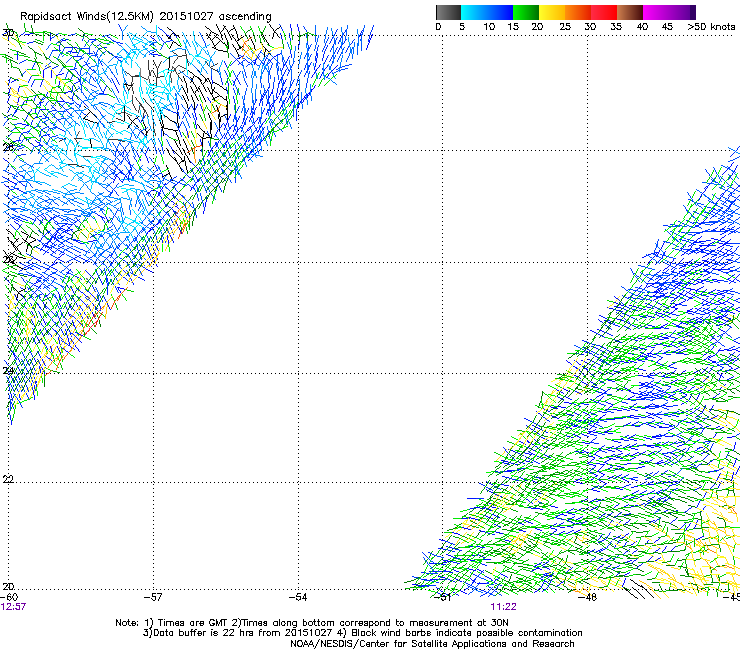Click the Rapidscat Winds title text
The image size is (740, 650).
(x=145, y=16)
